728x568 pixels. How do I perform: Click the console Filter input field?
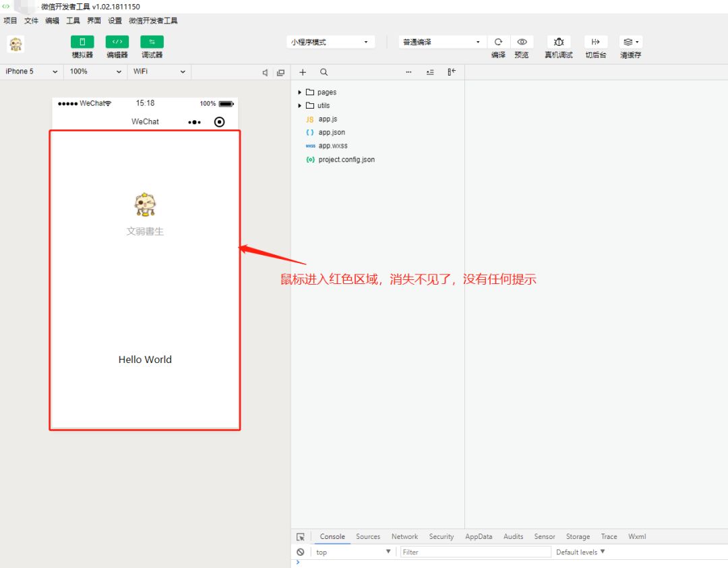475,552
